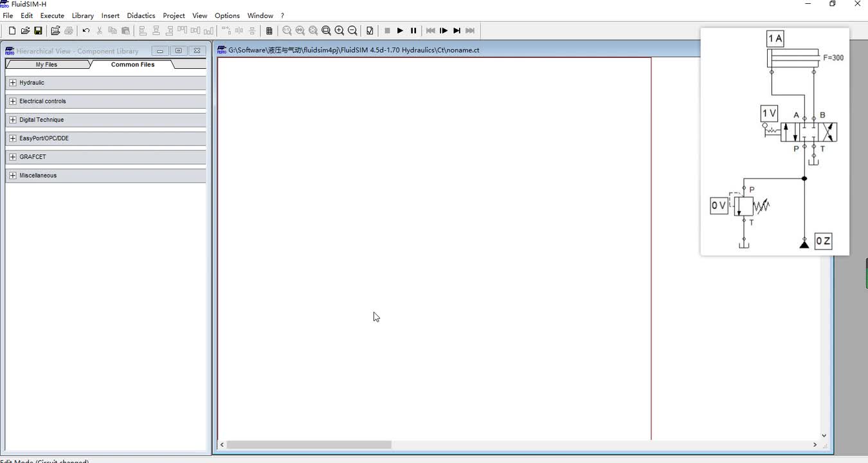Switch to the My Files tab

click(47, 64)
